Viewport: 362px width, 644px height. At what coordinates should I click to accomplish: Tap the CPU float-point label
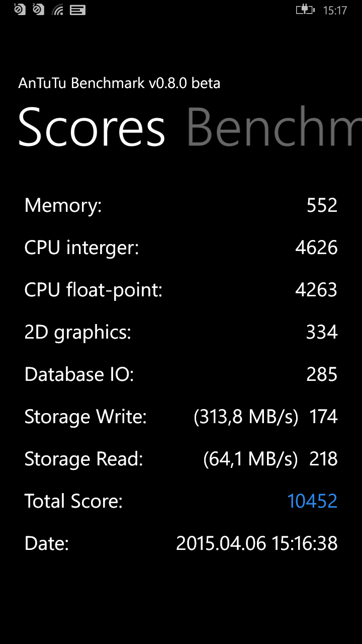coord(94,290)
